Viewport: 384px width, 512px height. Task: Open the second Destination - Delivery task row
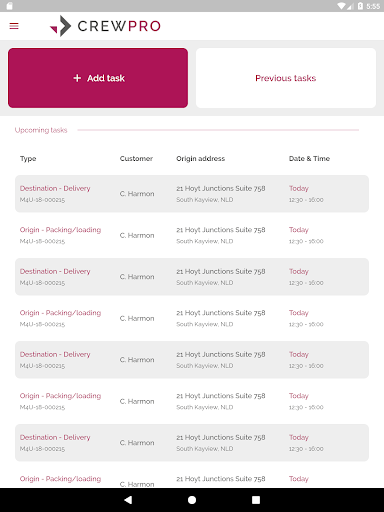(192, 277)
